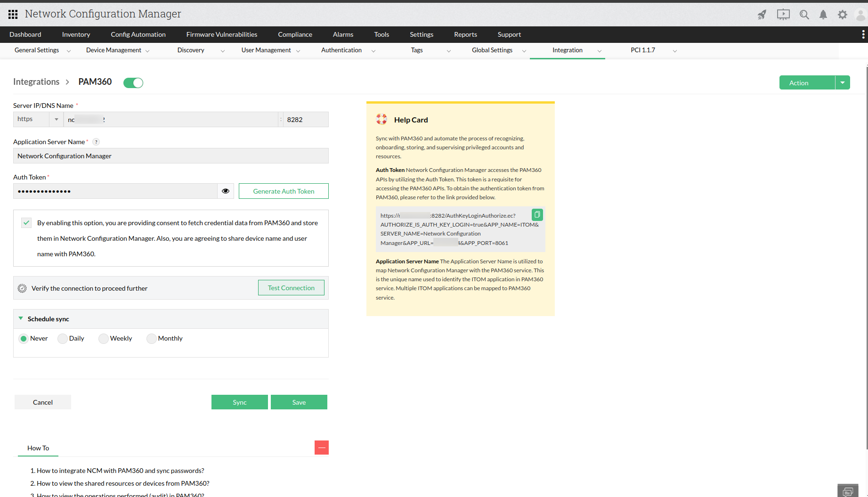Click the Server IP/DNS Name field
Viewport: 868px width, 497px height.
[x=171, y=120]
